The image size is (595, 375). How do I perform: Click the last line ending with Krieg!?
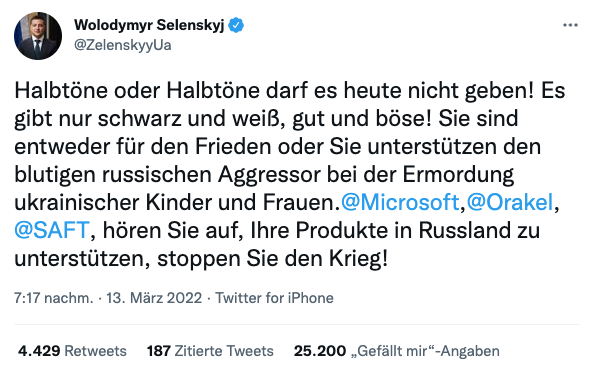(201, 259)
